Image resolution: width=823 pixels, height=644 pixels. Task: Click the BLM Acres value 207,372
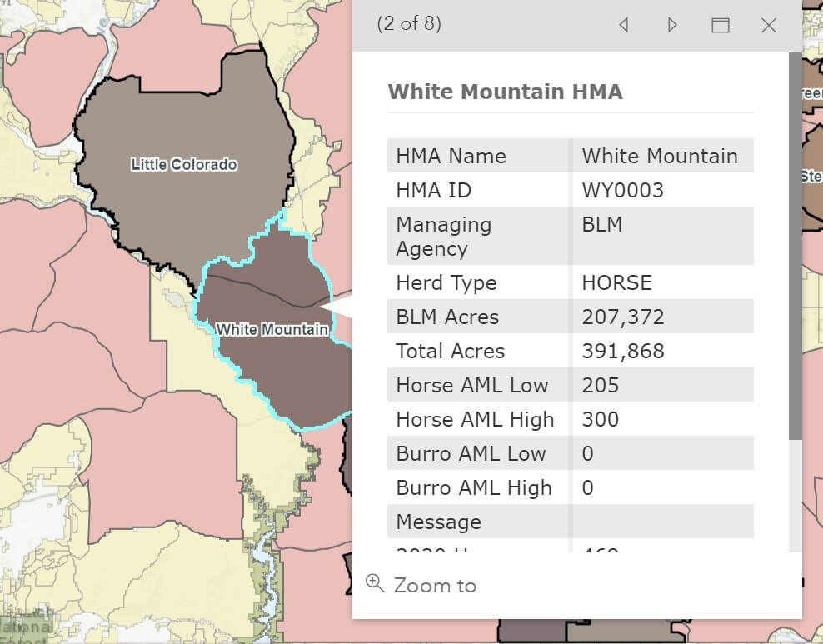click(x=622, y=317)
